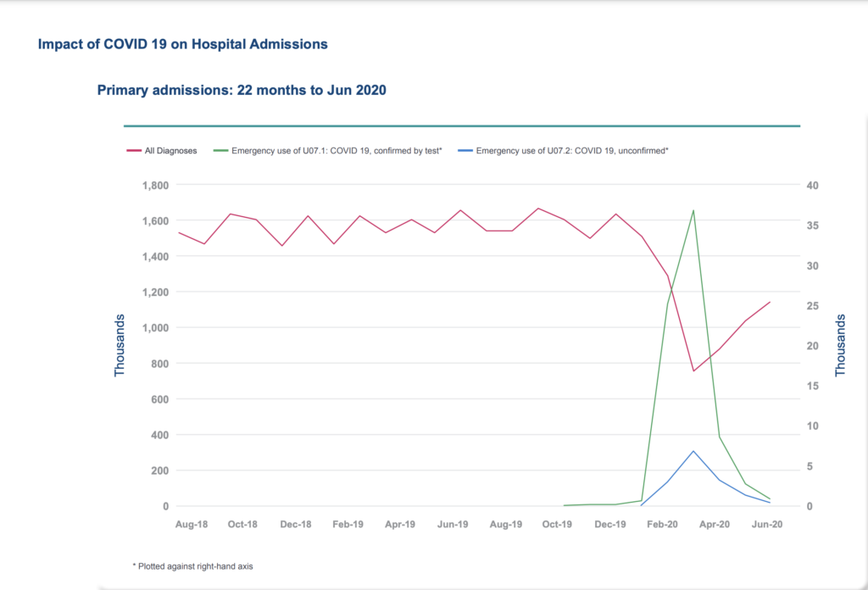
Task: Click the peak point of the green line
Action: (693, 210)
